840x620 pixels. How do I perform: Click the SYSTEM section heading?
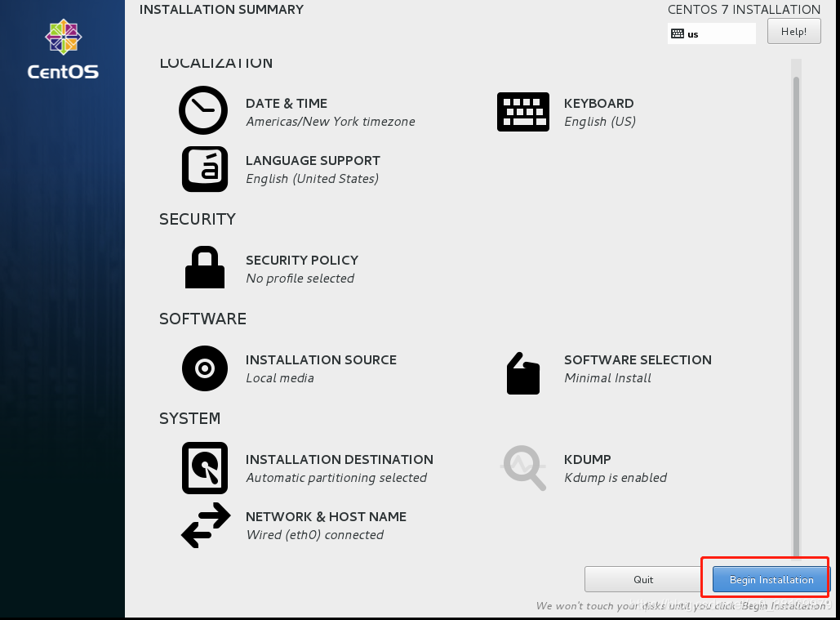point(189,418)
